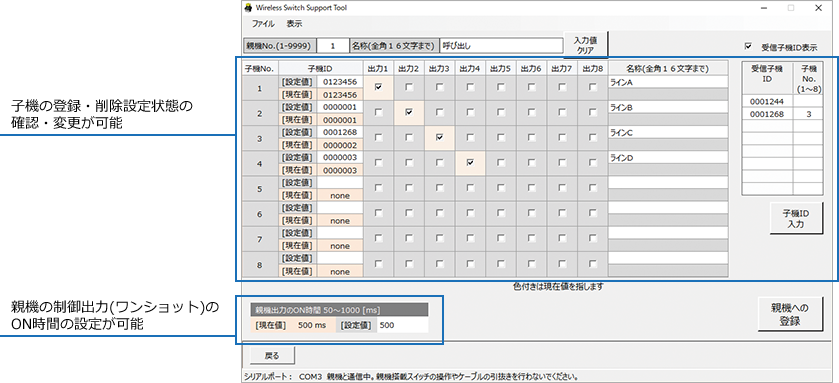Close the Wireless Switch Support Tool window
Image resolution: width=839 pixels, height=383 pixels.
point(818,8)
